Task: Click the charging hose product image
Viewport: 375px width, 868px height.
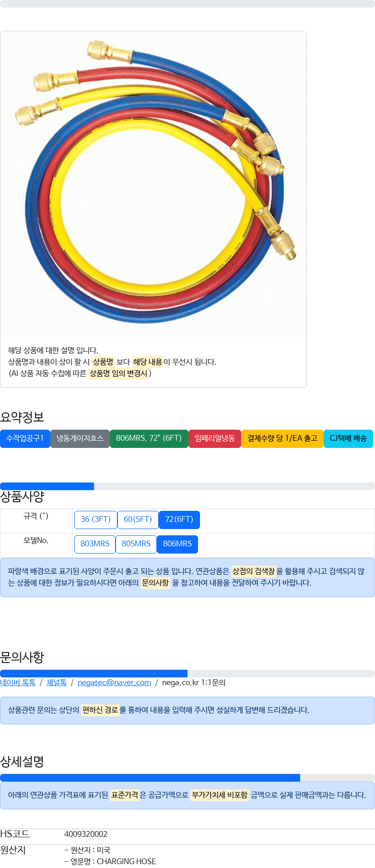Action: click(153, 184)
